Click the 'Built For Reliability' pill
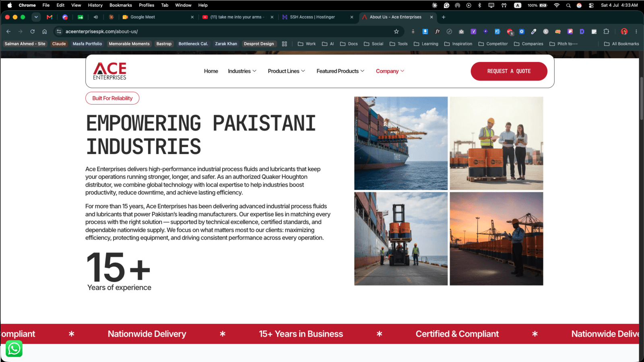Screen dimensions: 644x362 [x=112, y=98]
